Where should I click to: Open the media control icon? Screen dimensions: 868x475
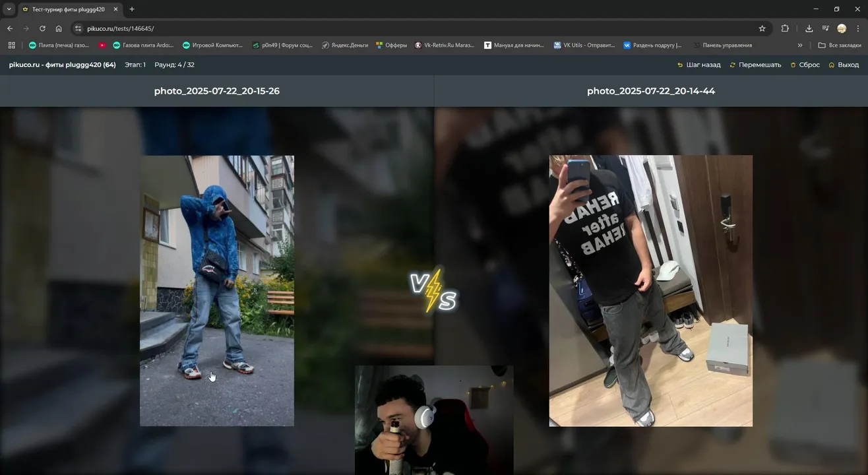coord(825,28)
